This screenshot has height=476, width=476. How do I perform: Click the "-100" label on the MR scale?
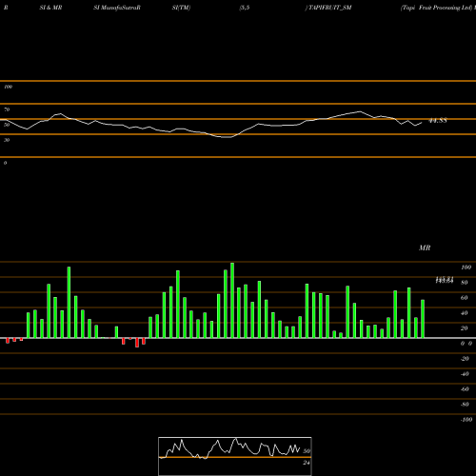(466, 420)
